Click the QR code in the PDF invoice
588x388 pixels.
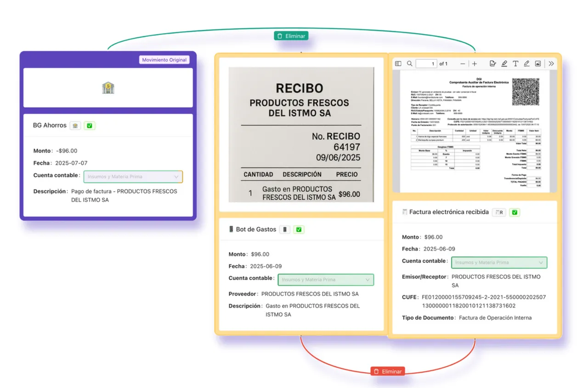pos(526,92)
